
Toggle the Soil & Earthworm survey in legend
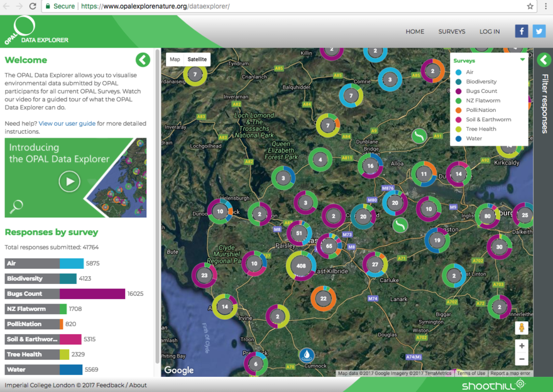[x=483, y=119]
